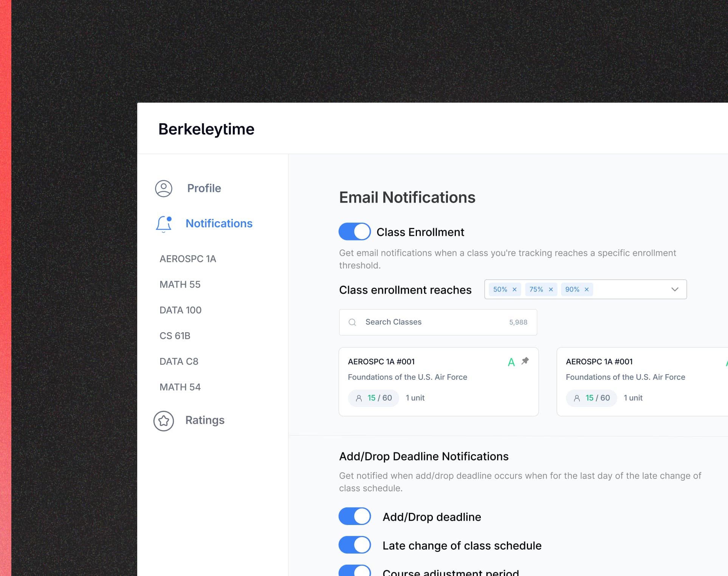Click the Profile user icon
728x576 pixels.
[x=164, y=188]
